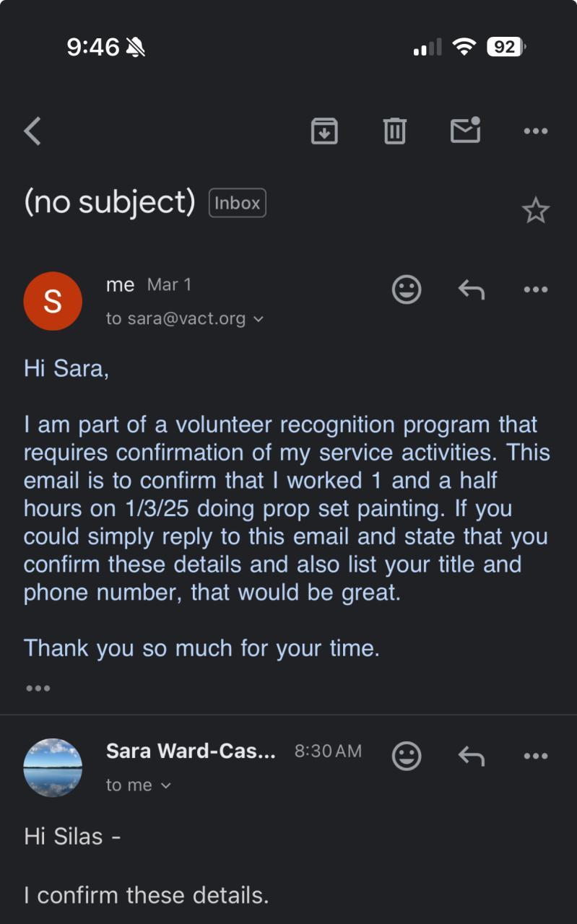Viewport: 577px width, 924px height.
Task: Open more options for first message
Action: [535, 289]
